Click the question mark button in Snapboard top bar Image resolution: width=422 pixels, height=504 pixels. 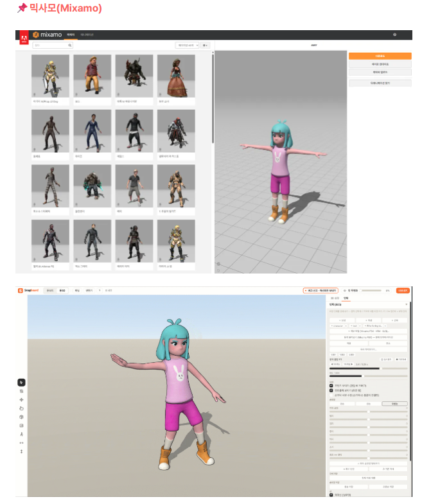[100, 290]
